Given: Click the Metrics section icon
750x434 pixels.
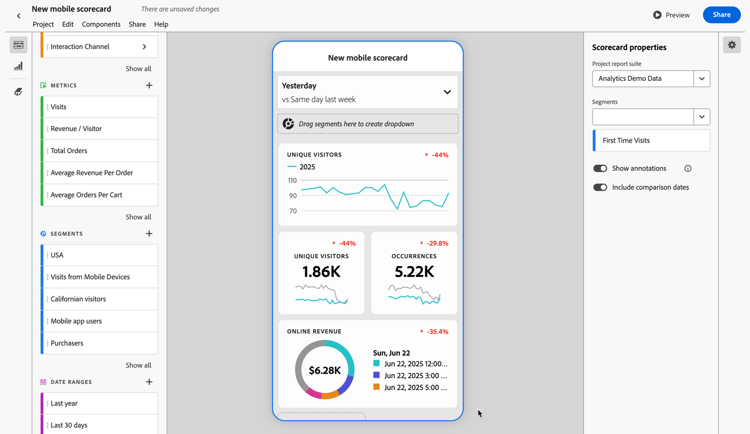Looking at the screenshot, I should [x=43, y=85].
